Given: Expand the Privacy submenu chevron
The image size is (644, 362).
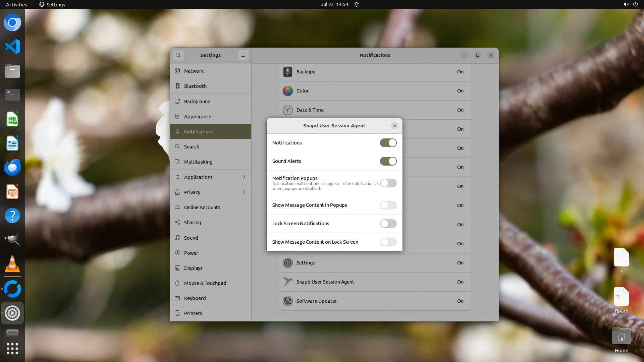Looking at the screenshot, I should pos(244,192).
